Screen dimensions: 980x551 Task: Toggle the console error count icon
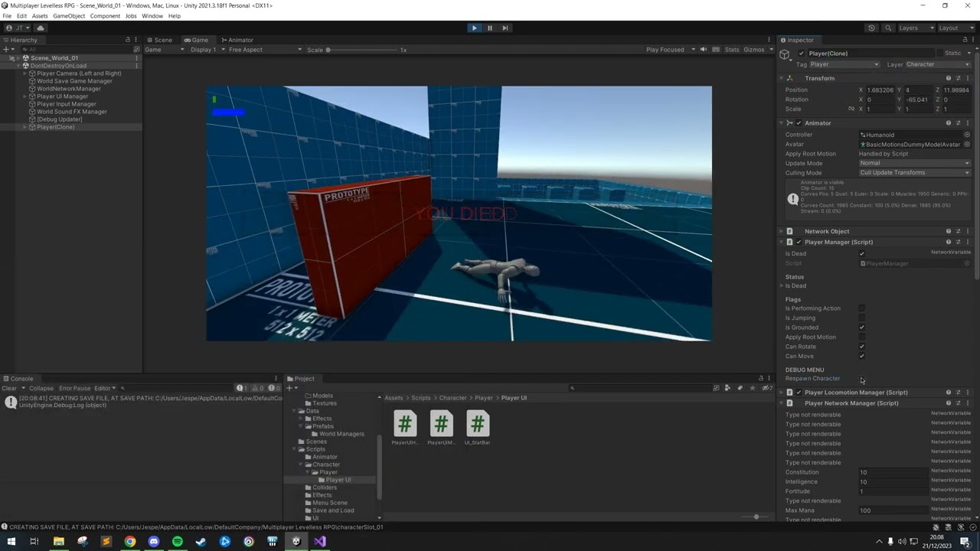[x=273, y=388]
